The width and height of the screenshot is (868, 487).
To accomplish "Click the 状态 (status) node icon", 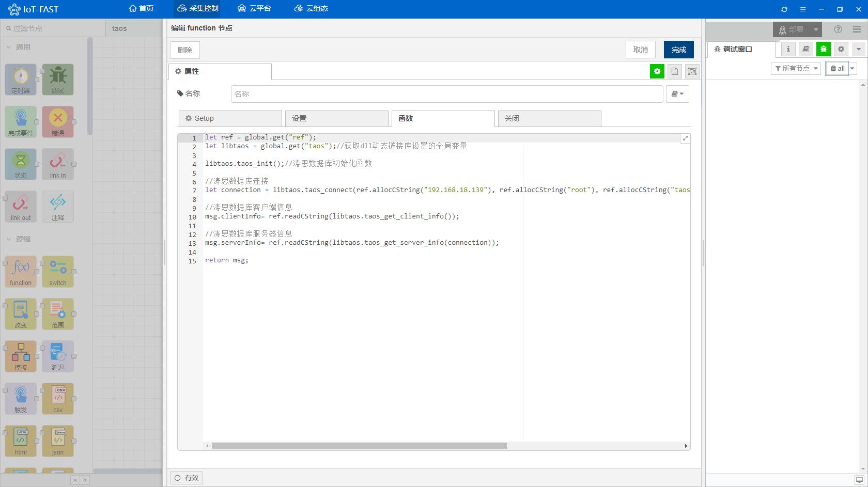I will pyautogui.click(x=21, y=164).
